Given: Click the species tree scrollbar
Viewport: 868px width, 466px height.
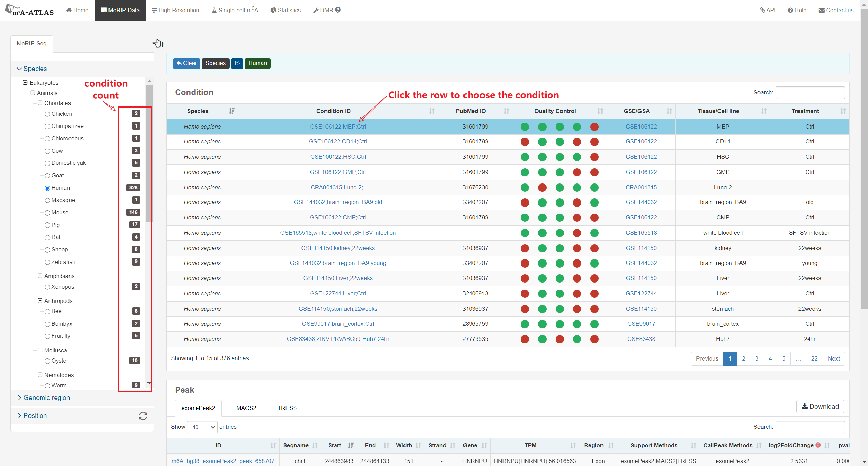Looking at the screenshot, I should point(149,153).
